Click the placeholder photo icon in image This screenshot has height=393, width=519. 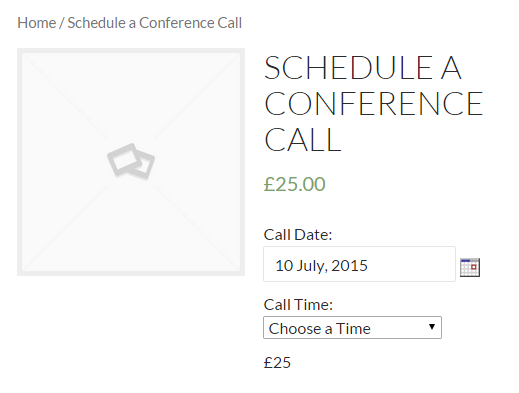[131, 162]
